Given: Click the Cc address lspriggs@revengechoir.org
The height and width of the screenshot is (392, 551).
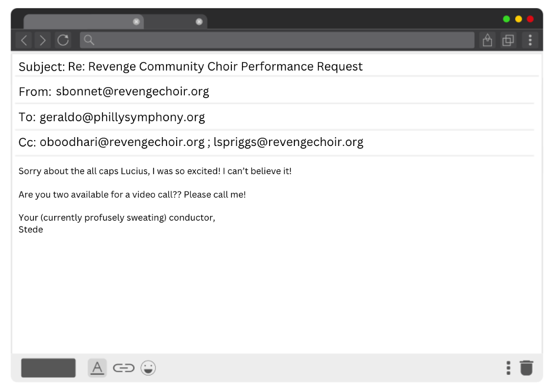Looking at the screenshot, I should (x=288, y=142).
